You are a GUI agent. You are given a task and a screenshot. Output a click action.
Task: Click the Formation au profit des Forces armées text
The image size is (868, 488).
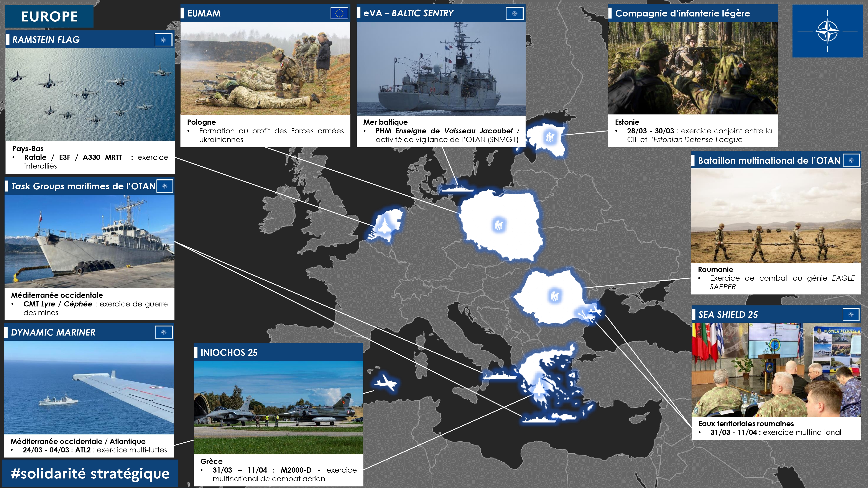coord(271,135)
